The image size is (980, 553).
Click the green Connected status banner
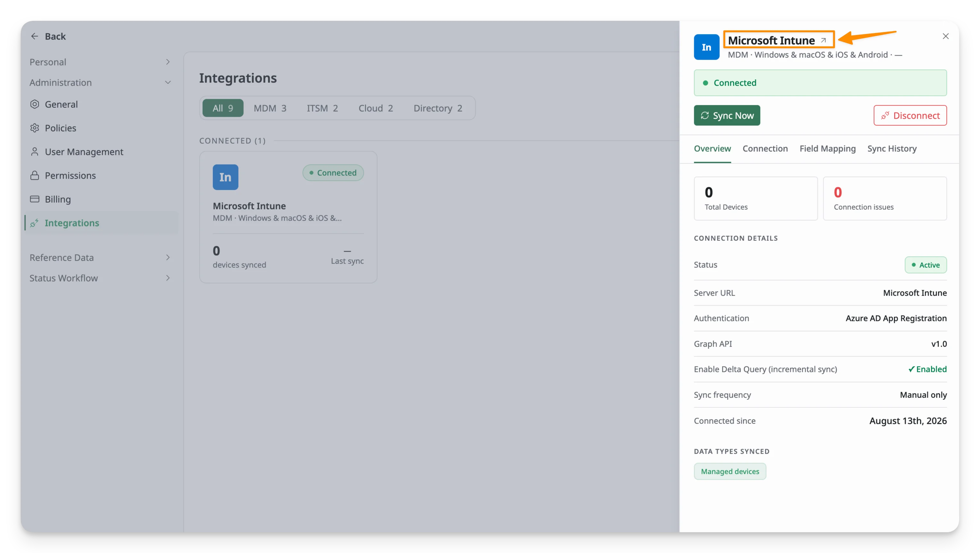pos(820,83)
